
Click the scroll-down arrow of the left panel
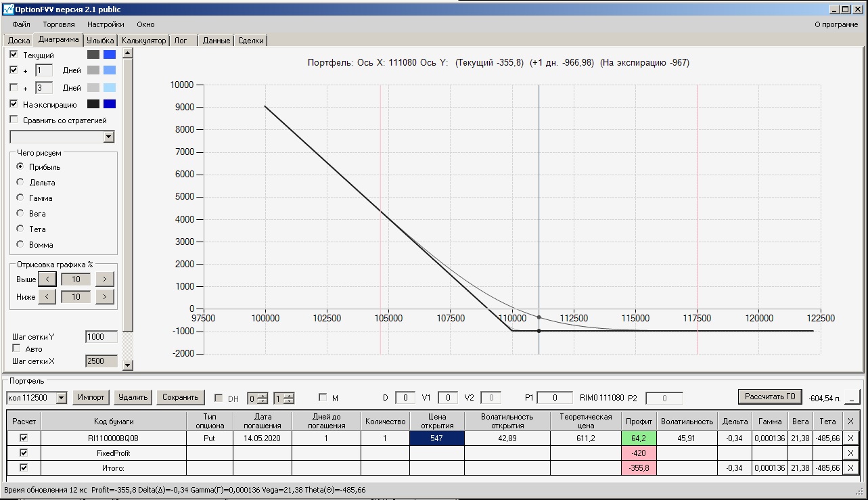(x=128, y=365)
